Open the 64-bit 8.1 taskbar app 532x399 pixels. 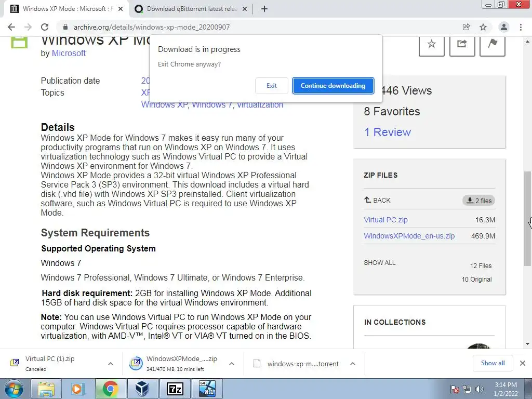pos(207,389)
